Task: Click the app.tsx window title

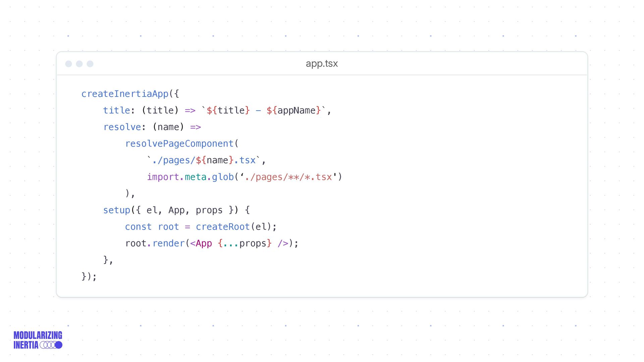Action: point(321,64)
